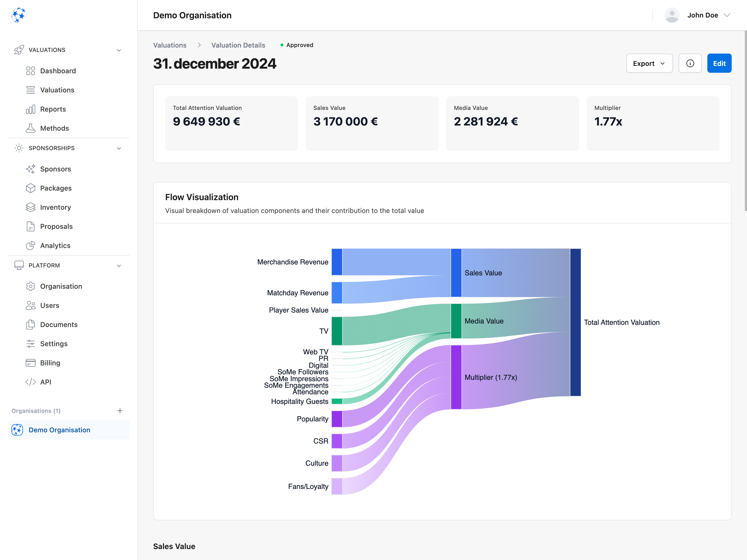Select the Dashboard icon in sidebar
Image resolution: width=747 pixels, height=560 pixels.
(x=31, y=71)
